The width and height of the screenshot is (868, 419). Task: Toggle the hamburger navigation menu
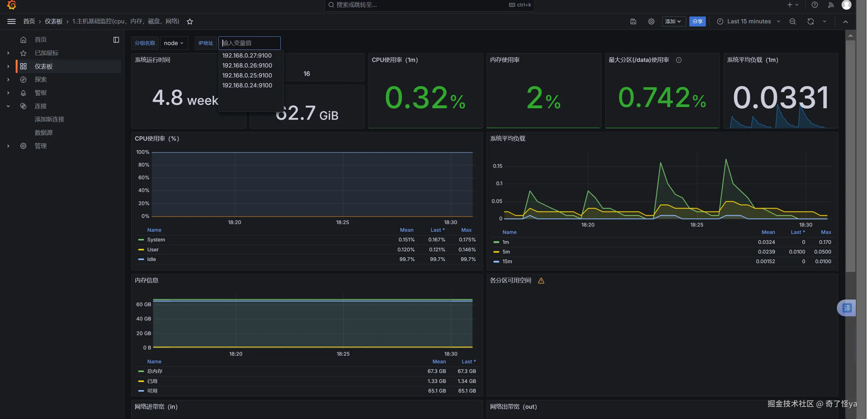(12, 21)
